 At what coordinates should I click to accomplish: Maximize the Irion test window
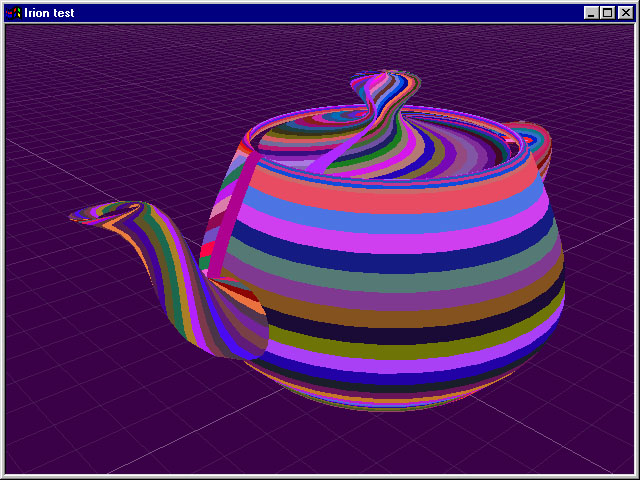[x=606, y=13]
